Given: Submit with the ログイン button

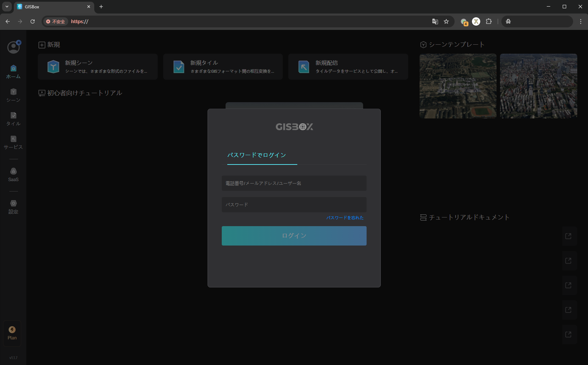Looking at the screenshot, I should [294, 236].
